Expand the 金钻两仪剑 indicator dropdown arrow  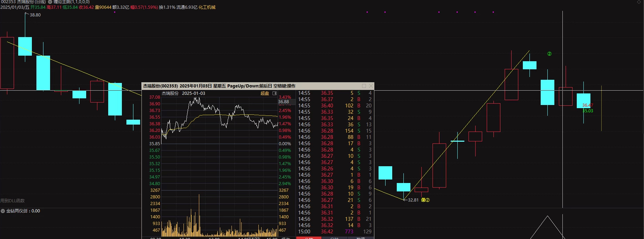point(3,211)
